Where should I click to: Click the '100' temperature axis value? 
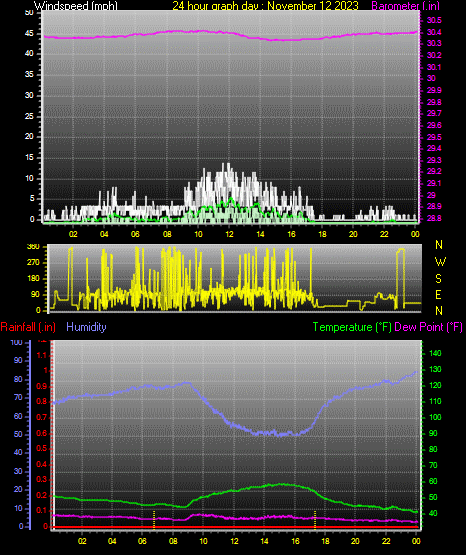click(435, 417)
